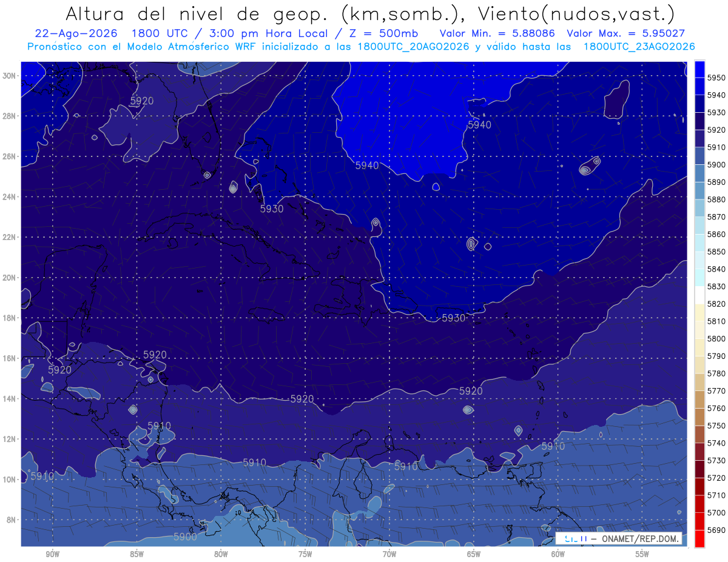Click the 5760 colorbar value
Screen dimensions: 728x562
(716, 408)
